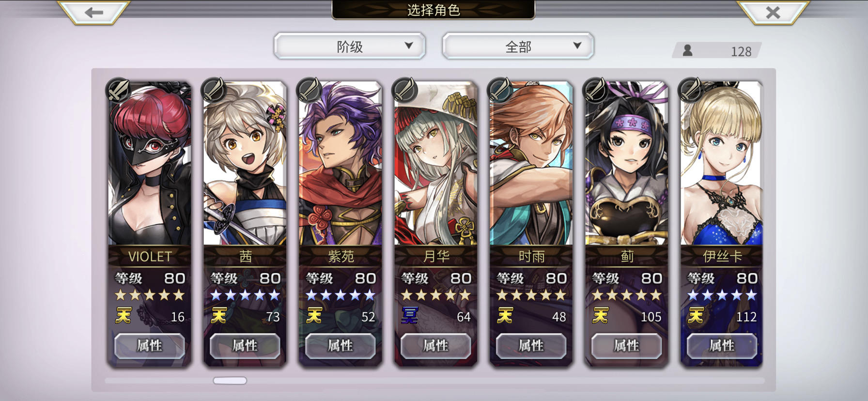Tap the sword weapon icon on VIOLET's card
The height and width of the screenshot is (401, 868).
pos(118,90)
